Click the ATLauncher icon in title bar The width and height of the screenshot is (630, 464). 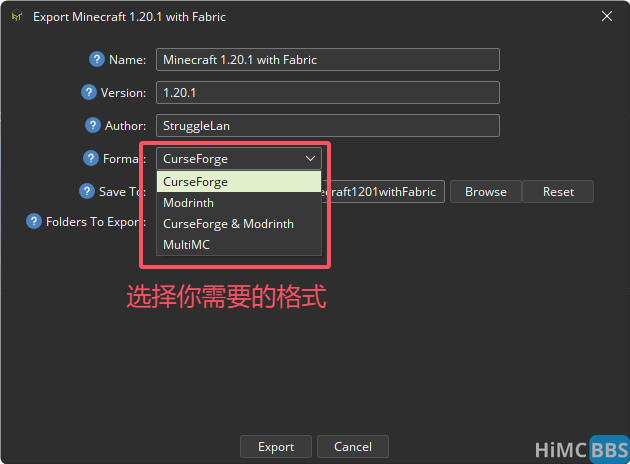tap(17, 17)
